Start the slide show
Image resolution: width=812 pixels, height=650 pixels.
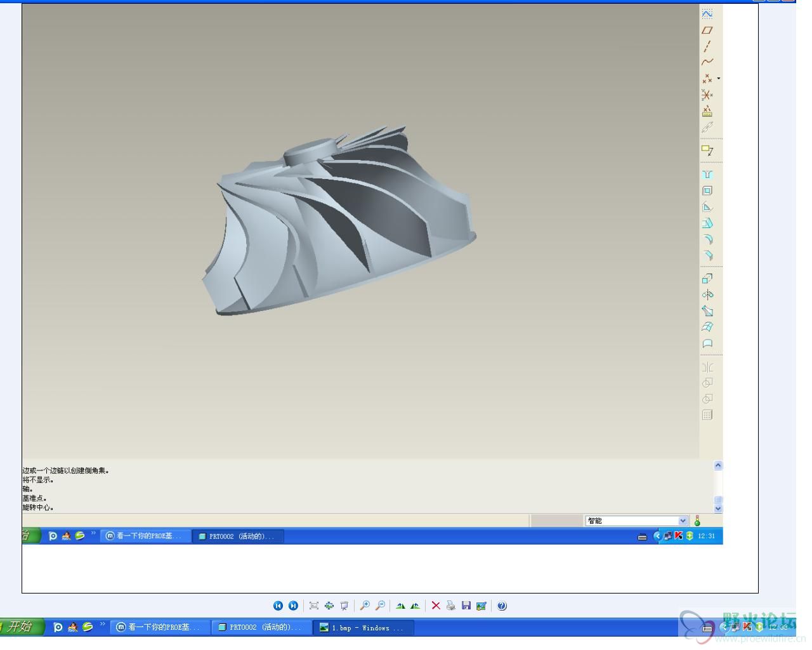344,606
